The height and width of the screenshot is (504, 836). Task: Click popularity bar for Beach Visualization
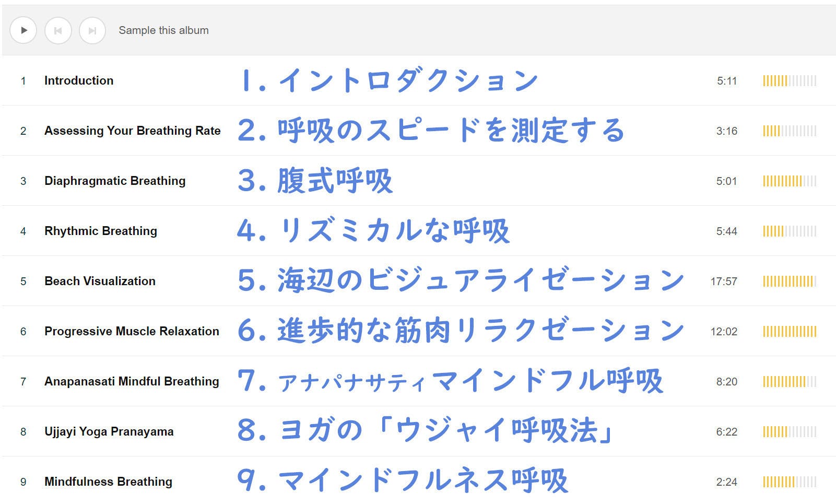[790, 281]
